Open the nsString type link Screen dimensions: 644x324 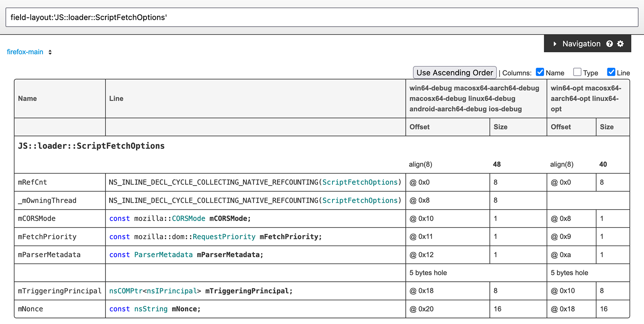click(x=151, y=309)
